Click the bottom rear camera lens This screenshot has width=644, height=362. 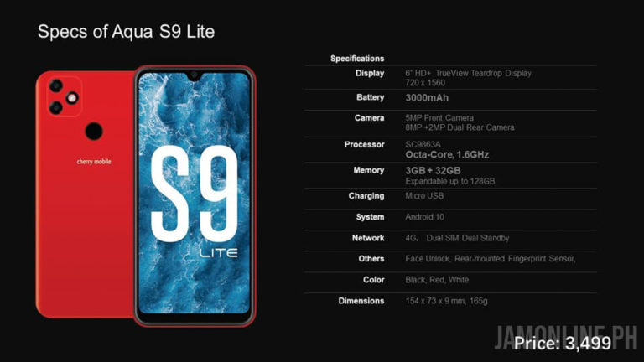(x=56, y=108)
